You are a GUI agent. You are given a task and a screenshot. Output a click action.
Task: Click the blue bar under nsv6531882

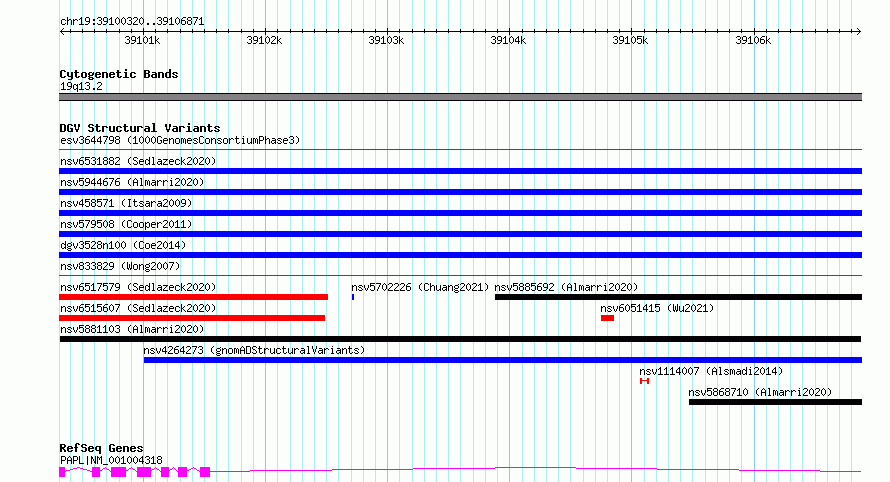[460, 171]
